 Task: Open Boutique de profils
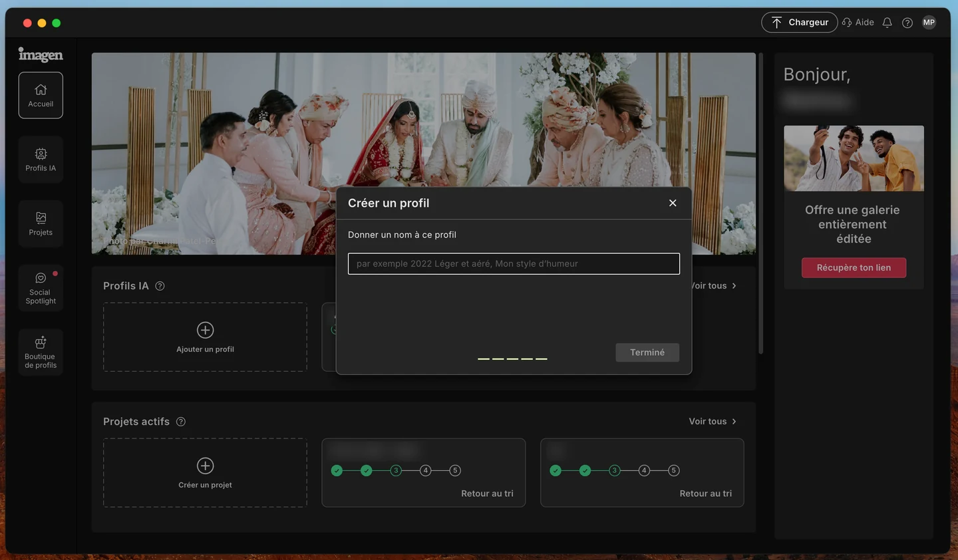(x=41, y=352)
